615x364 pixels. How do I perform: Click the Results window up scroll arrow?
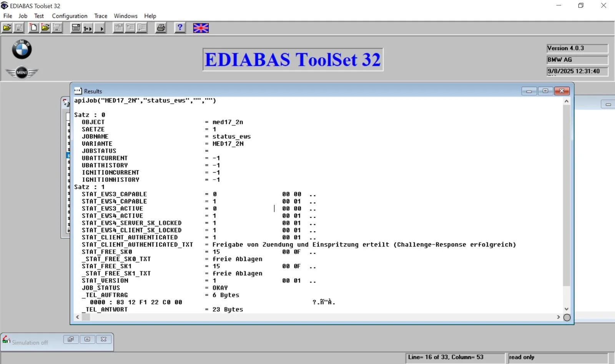(x=567, y=101)
